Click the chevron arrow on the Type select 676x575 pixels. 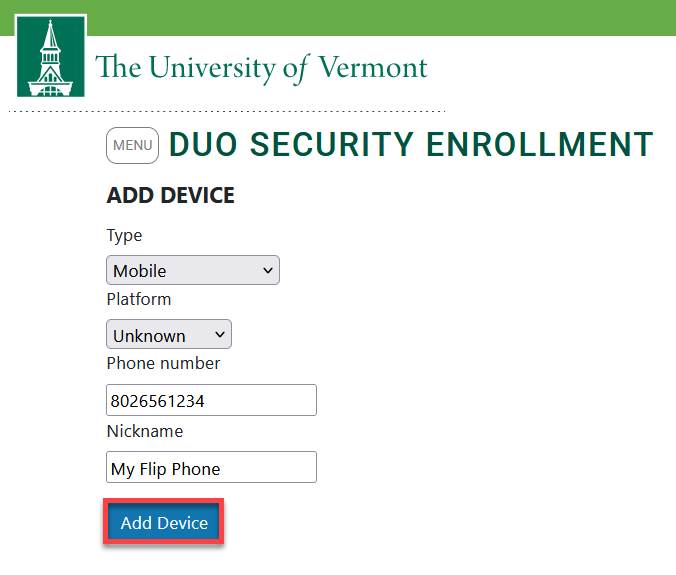pyautogui.click(x=268, y=271)
